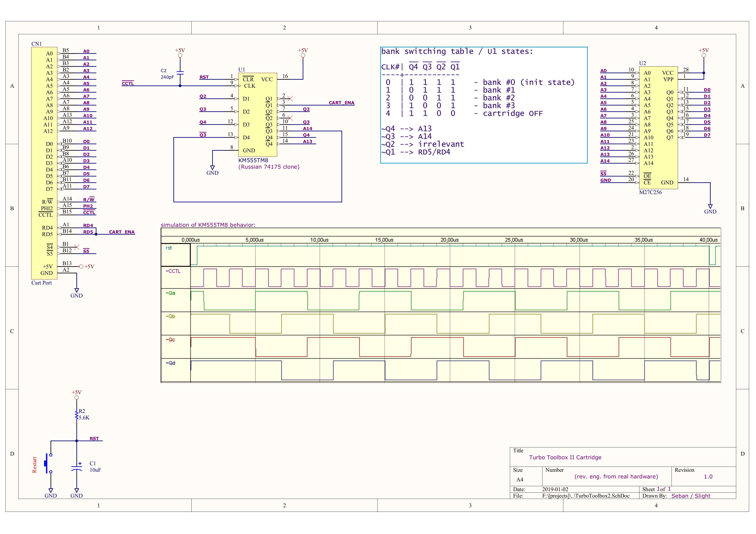Click the CART_ENA net label near RD5
Viewport: 756px width, 534px height.
coord(122,232)
